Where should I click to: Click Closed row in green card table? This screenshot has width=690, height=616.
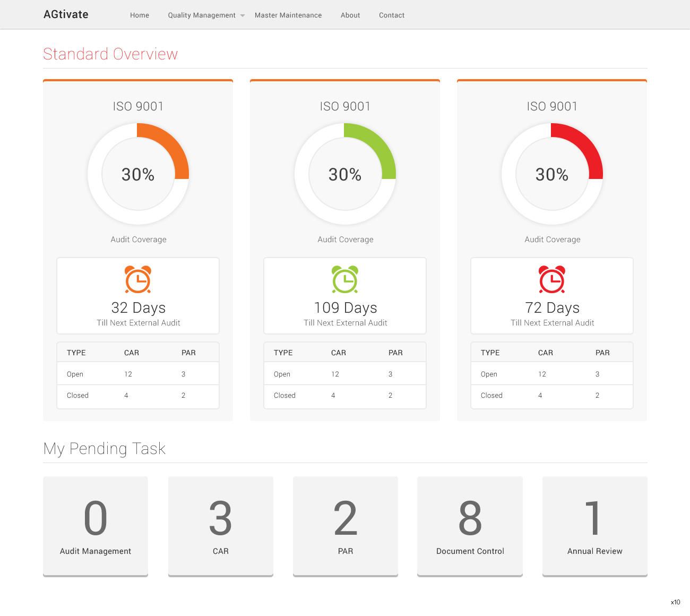tap(345, 396)
